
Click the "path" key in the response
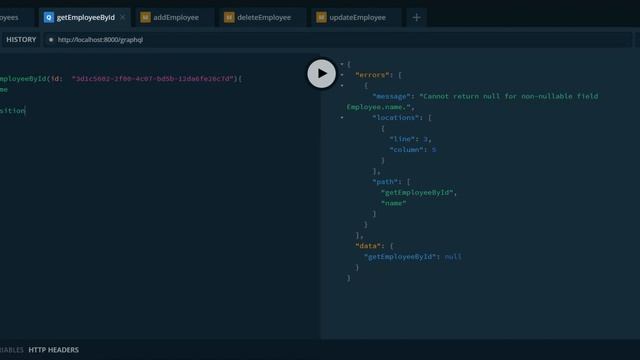(x=386, y=182)
